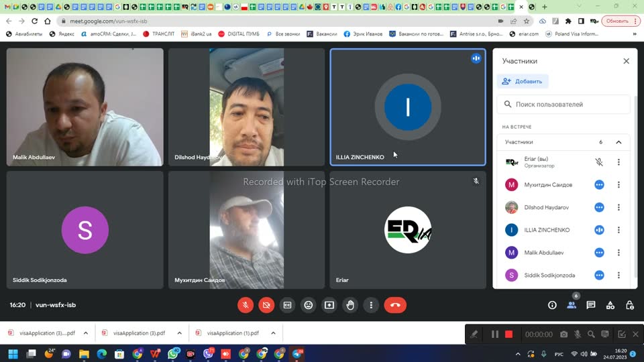Open meeting details info icon
This screenshot has height=362, width=644.
point(552,305)
